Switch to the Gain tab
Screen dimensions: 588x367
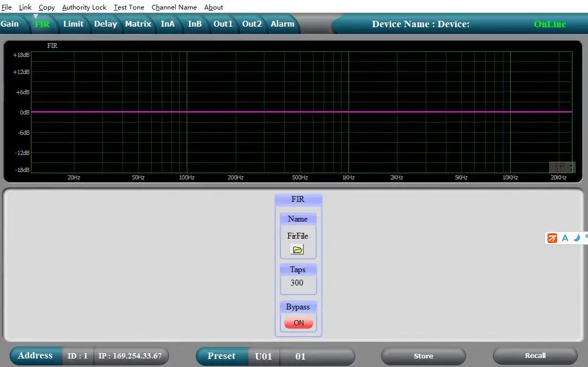(10, 24)
